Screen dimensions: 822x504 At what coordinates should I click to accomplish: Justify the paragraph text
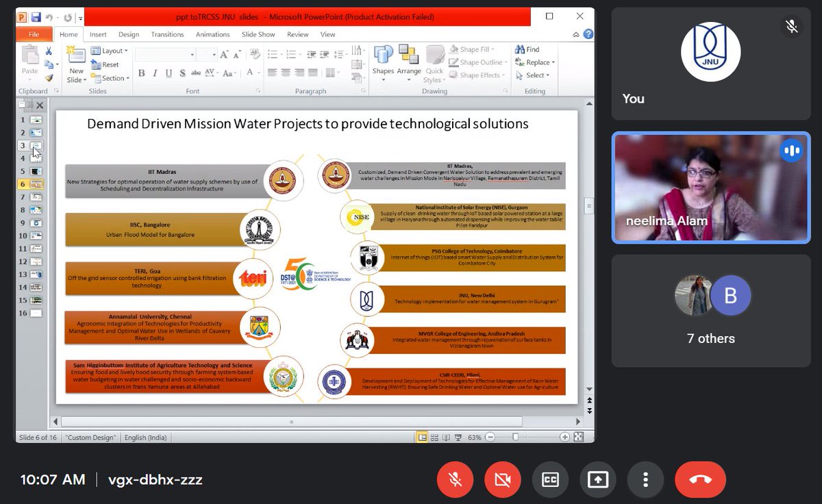coord(313,73)
